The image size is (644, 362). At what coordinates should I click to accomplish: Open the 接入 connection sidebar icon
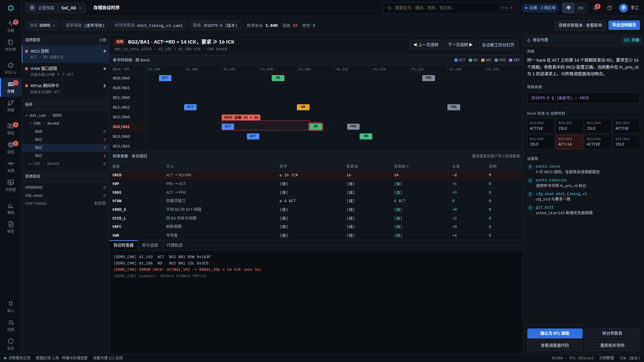tap(11, 306)
